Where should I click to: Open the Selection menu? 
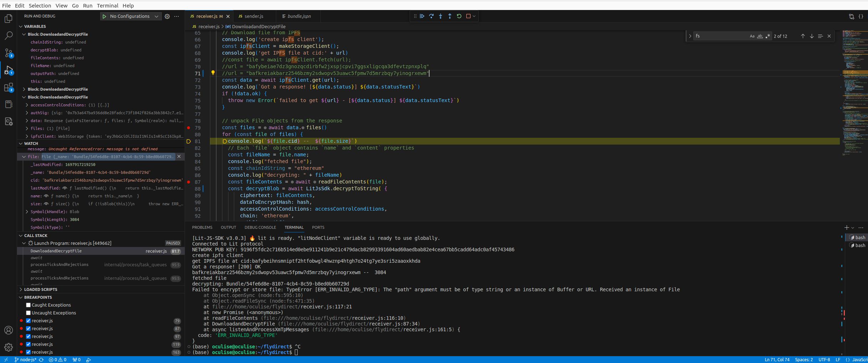(x=40, y=6)
